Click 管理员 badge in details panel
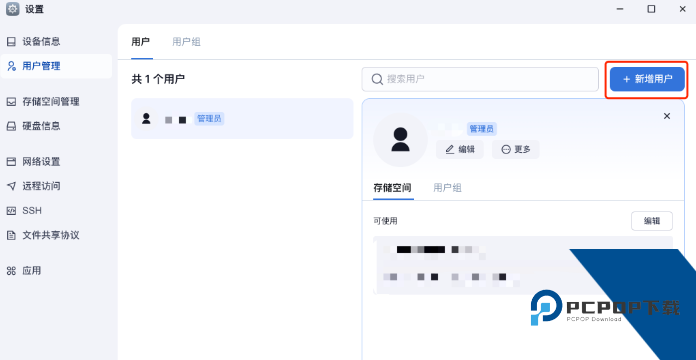Screen dimensions: 696x360 pos(482,129)
